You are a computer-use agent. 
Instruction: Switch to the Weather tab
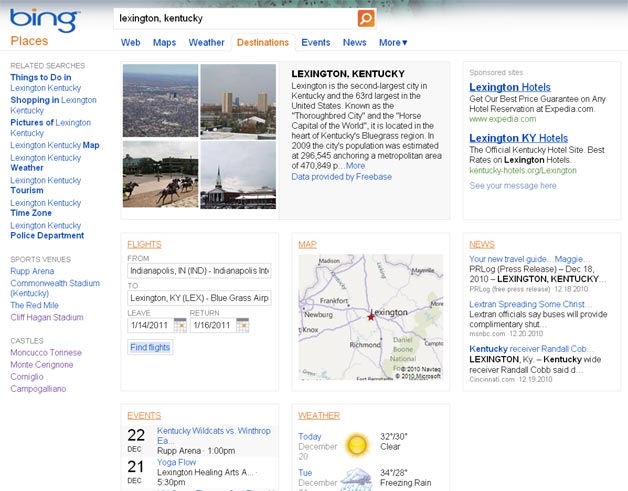(206, 42)
